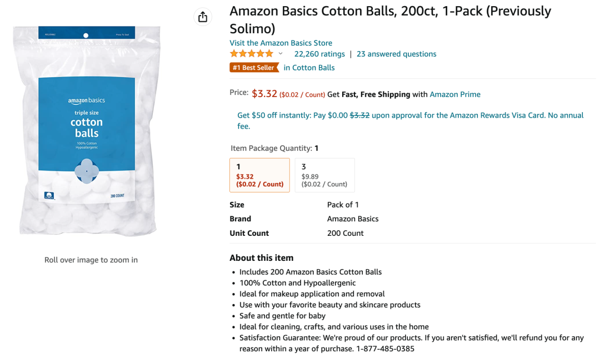This screenshot has height=364, width=600.
Task: View the 22,260 ratings
Action: [319, 54]
